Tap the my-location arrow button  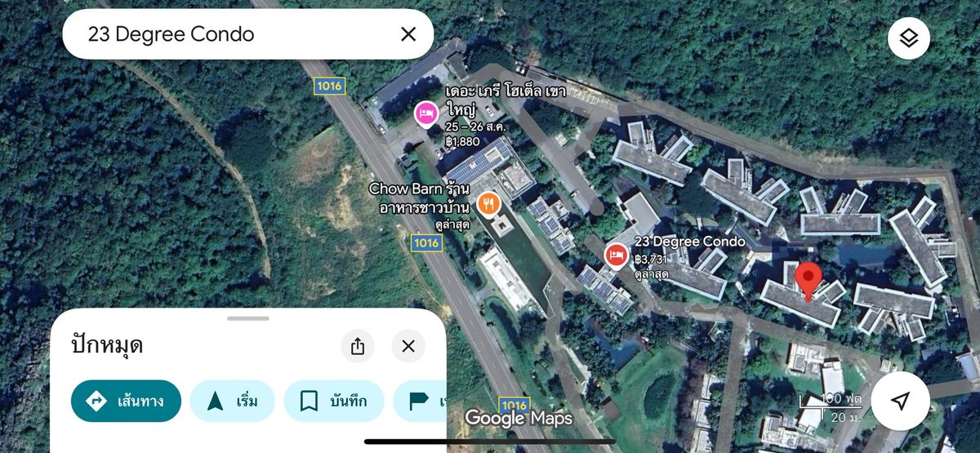(x=900, y=401)
